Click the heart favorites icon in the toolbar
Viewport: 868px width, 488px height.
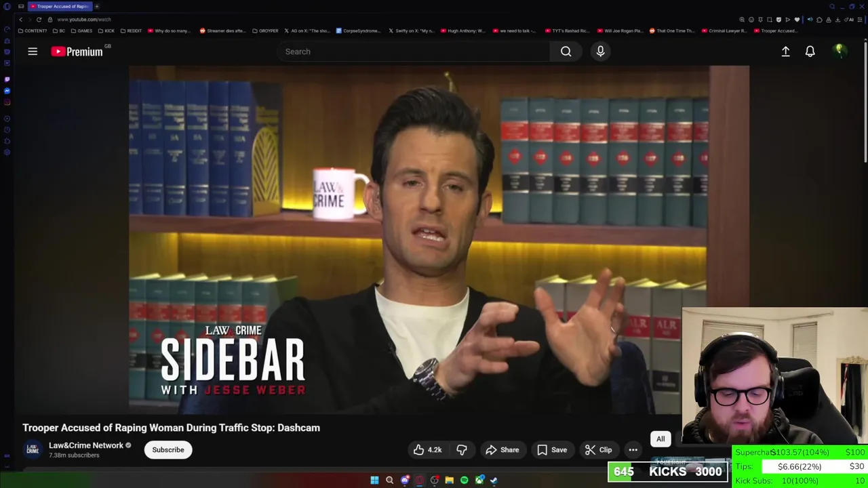pos(797,20)
